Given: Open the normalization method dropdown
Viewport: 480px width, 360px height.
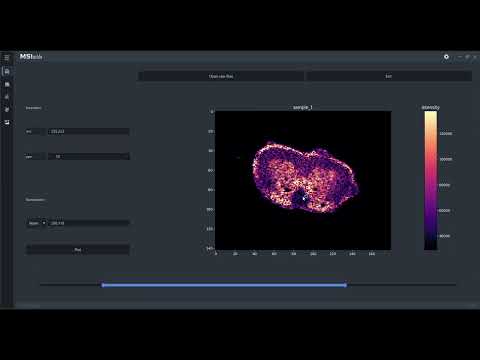Looking at the screenshot, I should [x=36, y=223].
